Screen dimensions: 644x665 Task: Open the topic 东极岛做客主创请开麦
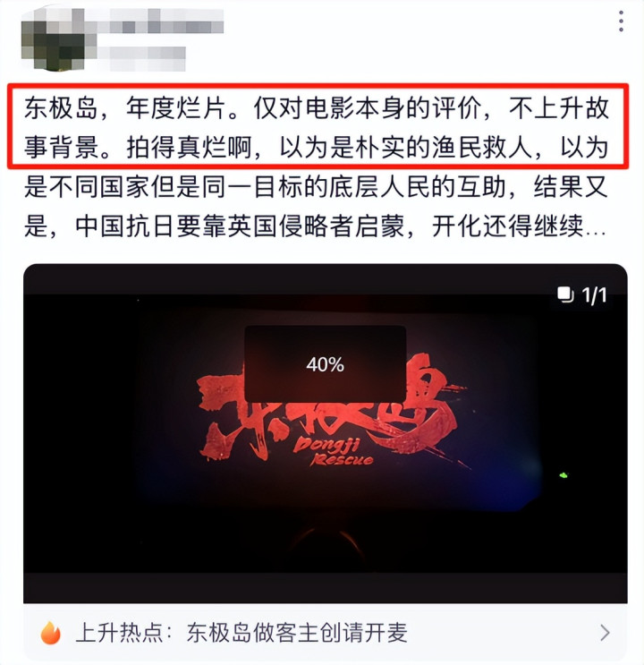[x=297, y=633]
